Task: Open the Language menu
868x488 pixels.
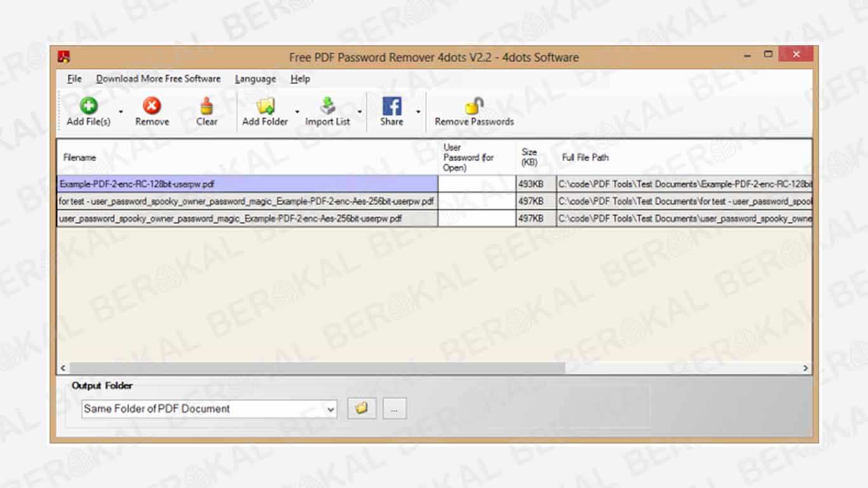Action: click(255, 79)
